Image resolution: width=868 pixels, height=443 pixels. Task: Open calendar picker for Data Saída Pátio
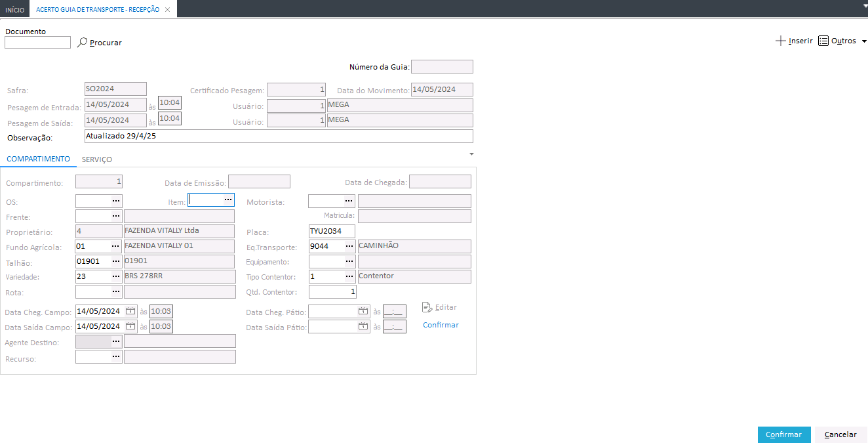pyautogui.click(x=363, y=326)
